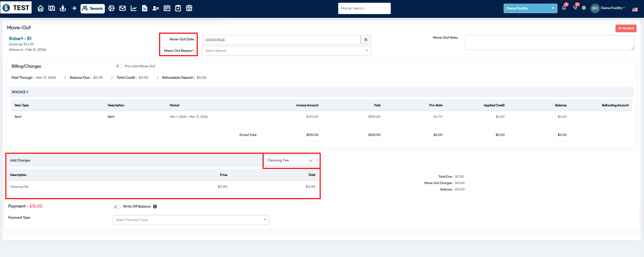Open the Select Payment Type dropdown
644x257 pixels.
191,220
